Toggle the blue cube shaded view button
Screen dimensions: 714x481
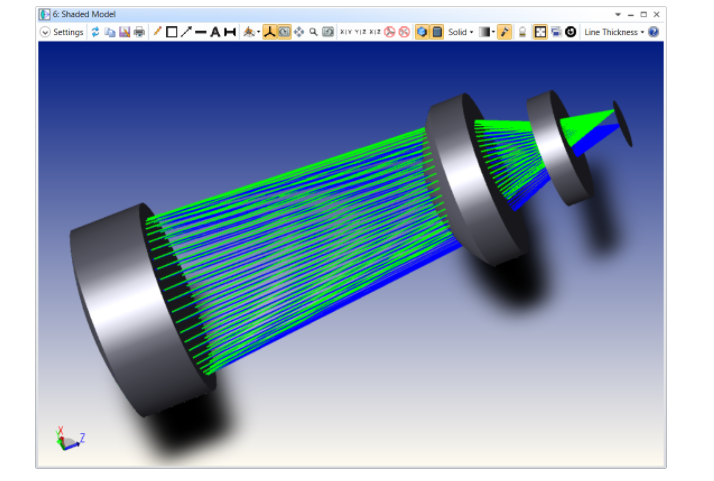click(422, 32)
